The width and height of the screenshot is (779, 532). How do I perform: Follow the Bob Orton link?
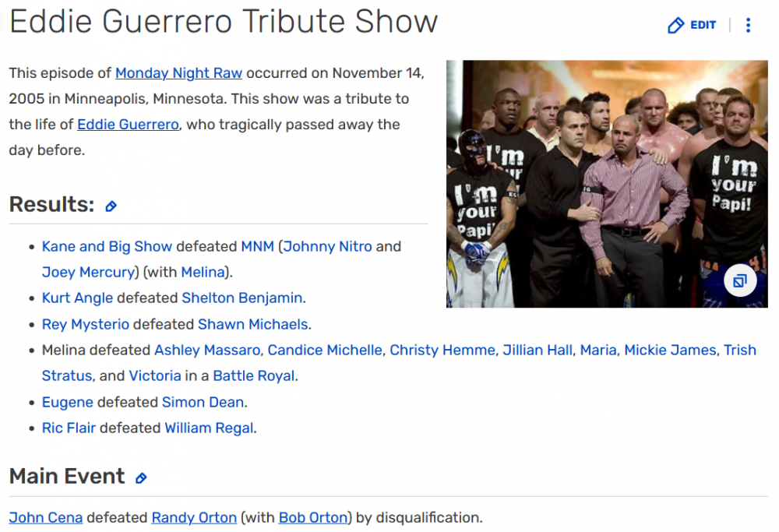[313, 518]
